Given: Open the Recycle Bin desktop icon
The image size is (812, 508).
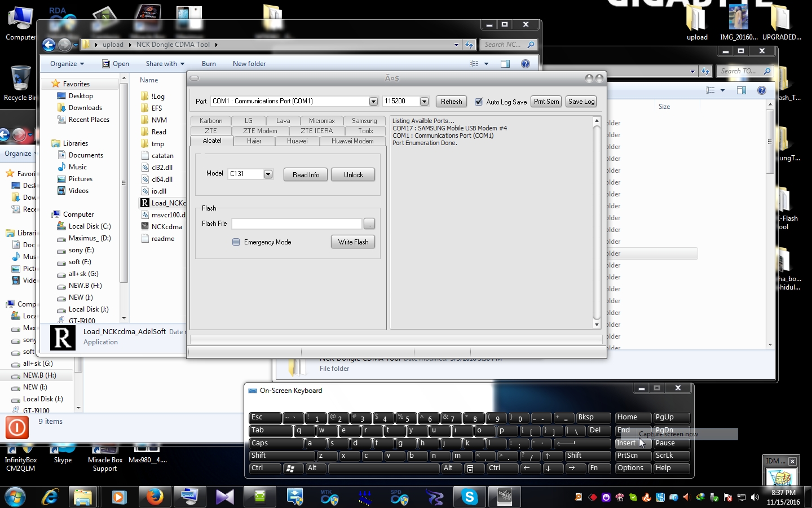Looking at the screenshot, I should point(20,84).
